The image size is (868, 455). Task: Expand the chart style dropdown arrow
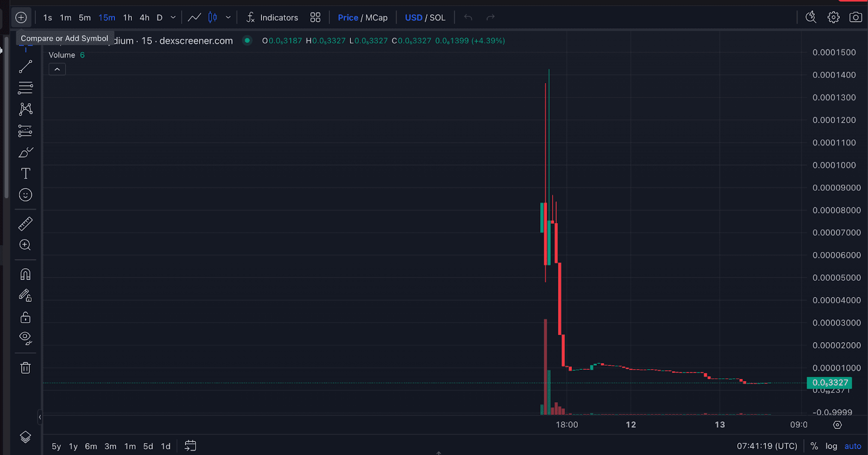click(x=228, y=17)
